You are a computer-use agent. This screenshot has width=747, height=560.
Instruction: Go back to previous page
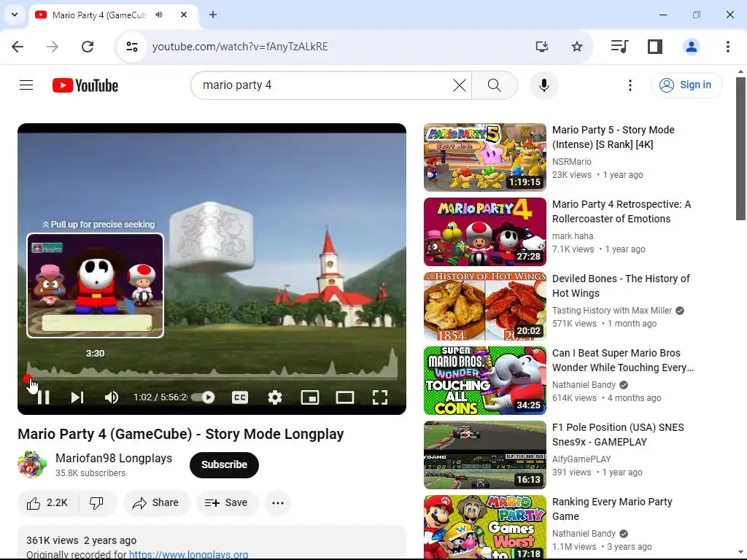18,47
